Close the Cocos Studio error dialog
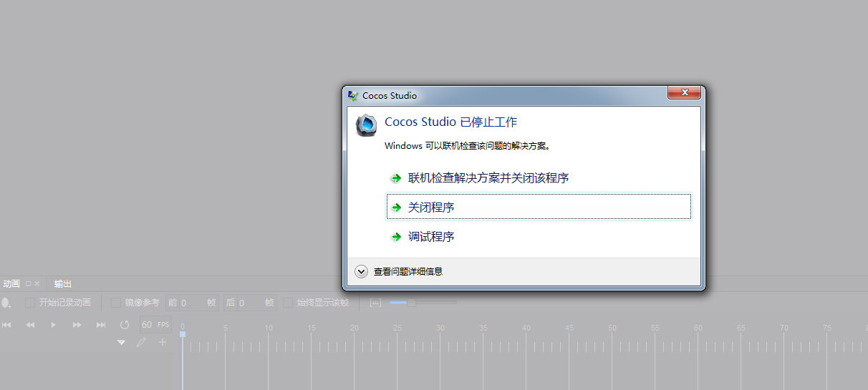The height and width of the screenshot is (390, 868). (x=684, y=93)
